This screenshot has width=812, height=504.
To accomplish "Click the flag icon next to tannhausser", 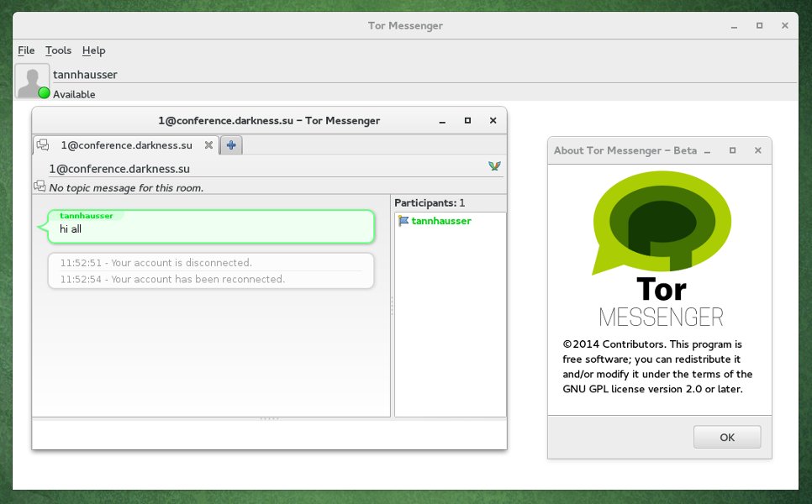I will coord(403,221).
